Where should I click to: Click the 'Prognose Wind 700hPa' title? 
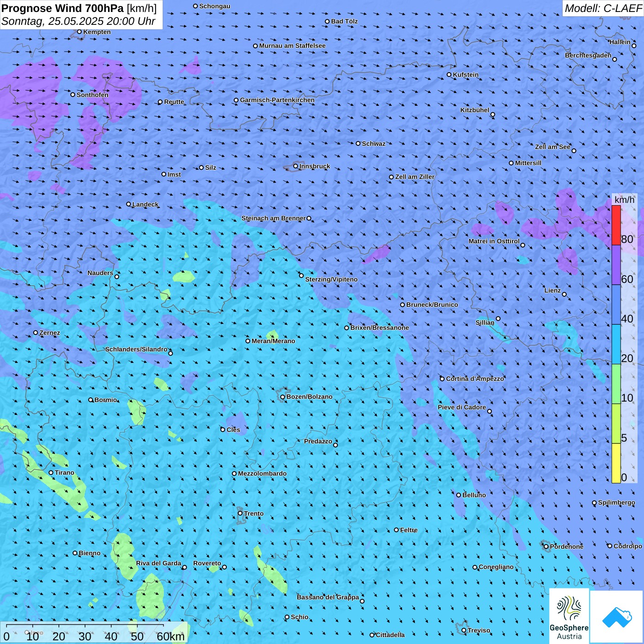(x=63, y=8)
